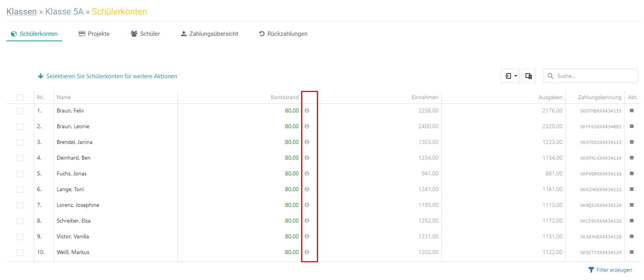Open info icon for Braun, Leonie balance
This screenshot has height=280, width=644.
(307, 126)
